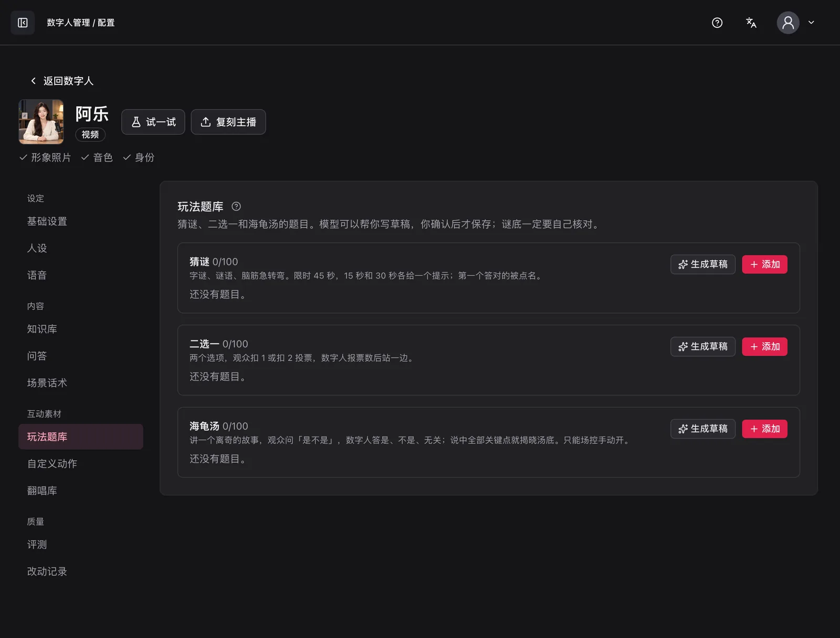The width and height of the screenshot is (840, 638).
Task: Click 形象照片 check status
Action: 45,157
